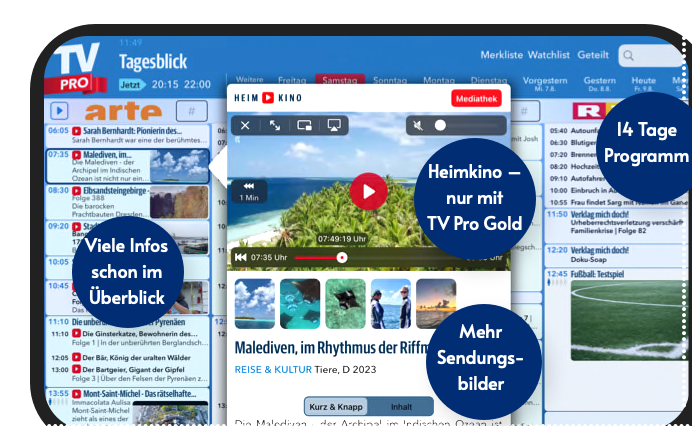Start the Malediven video with red play button
Image resolution: width=692 pixels, height=426 pixels.
pos(369,191)
